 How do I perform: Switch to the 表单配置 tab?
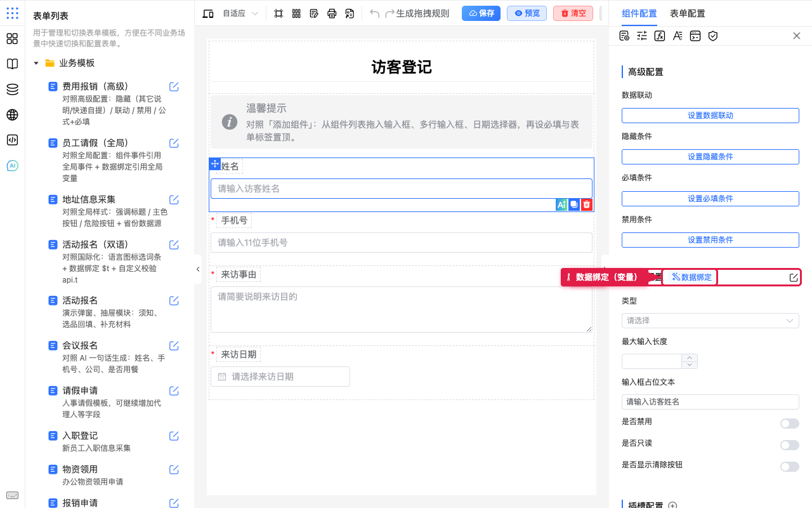coord(687,13)
